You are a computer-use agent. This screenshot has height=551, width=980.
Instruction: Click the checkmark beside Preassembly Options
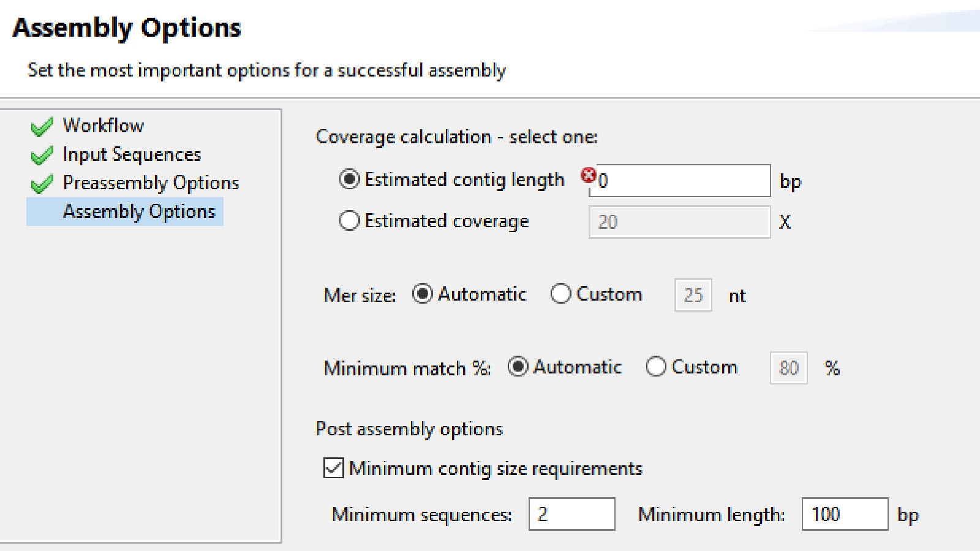point(40,182)
